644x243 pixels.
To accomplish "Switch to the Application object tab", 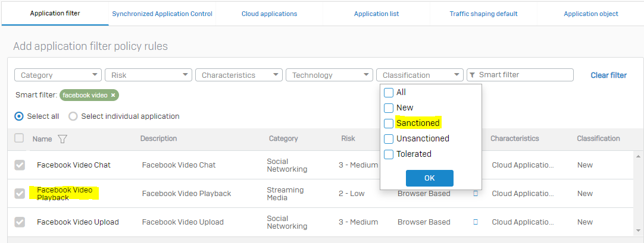I will pyautogui.click(x=590, y=14).
